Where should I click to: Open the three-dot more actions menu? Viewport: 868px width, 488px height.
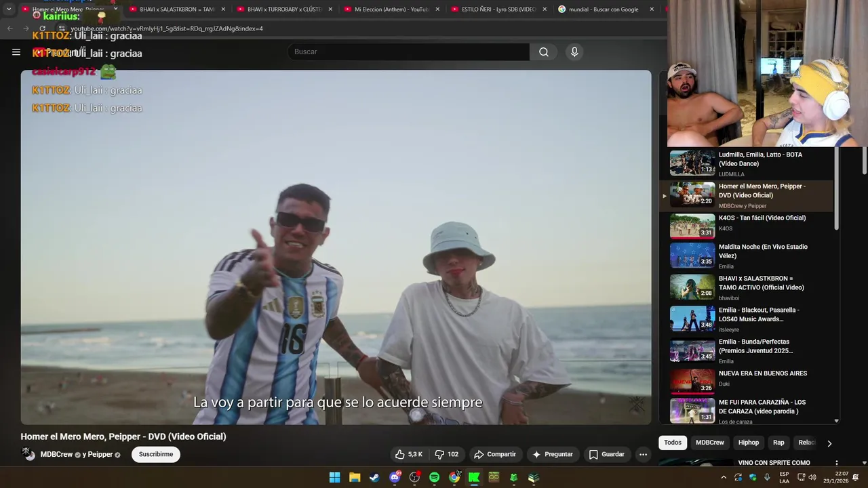tap(643, 454)
